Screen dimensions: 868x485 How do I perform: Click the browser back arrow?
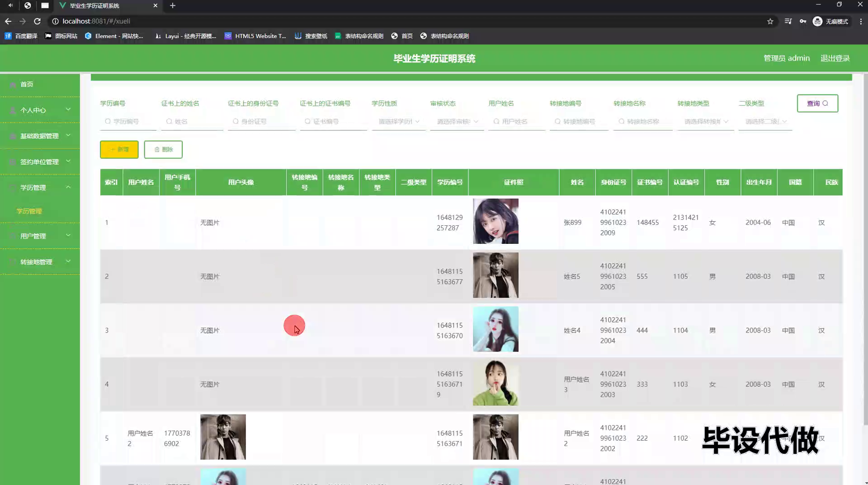click(x=8, y=21)
